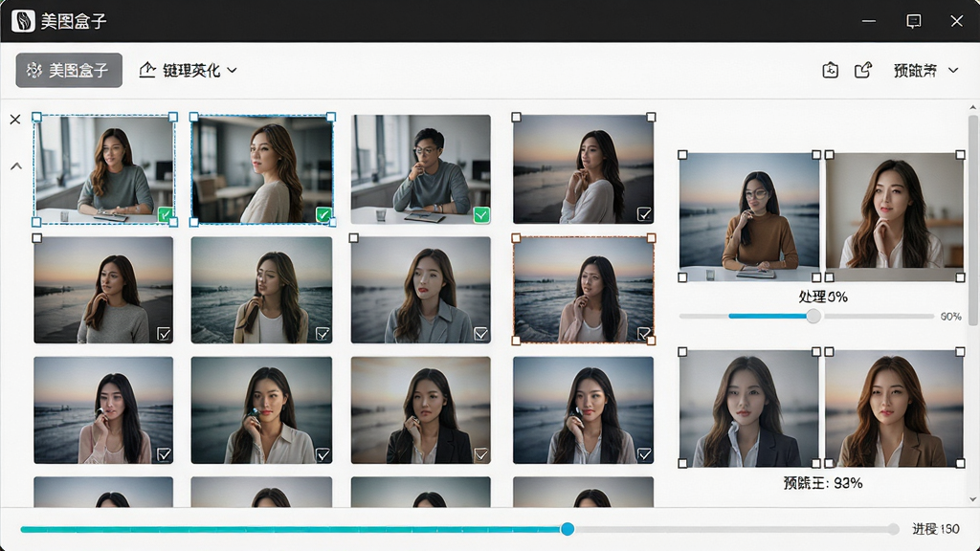Click the bottom progress slider blue knob

tap(568, 529)
